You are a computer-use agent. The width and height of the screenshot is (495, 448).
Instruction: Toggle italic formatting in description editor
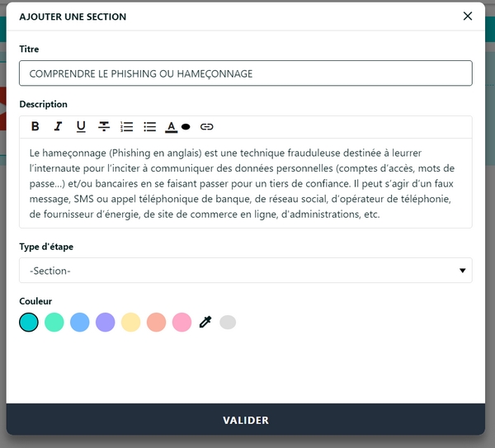tap(58, 126)
